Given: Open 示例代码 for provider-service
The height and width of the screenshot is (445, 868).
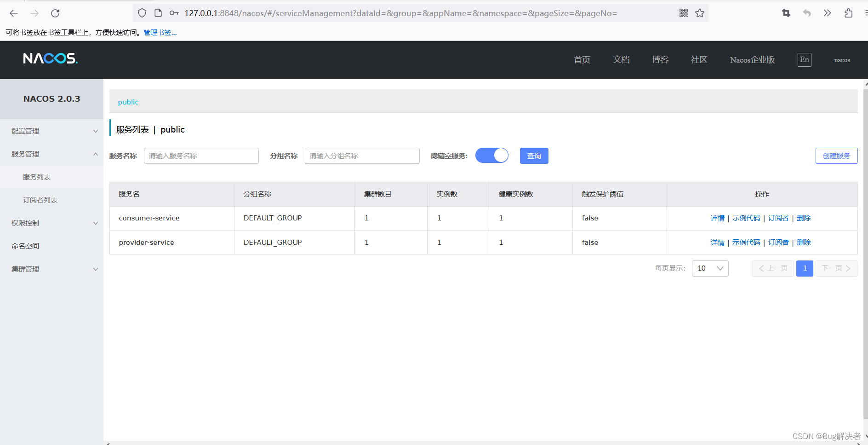Looking at the screenshot, I should pos(746,243).
